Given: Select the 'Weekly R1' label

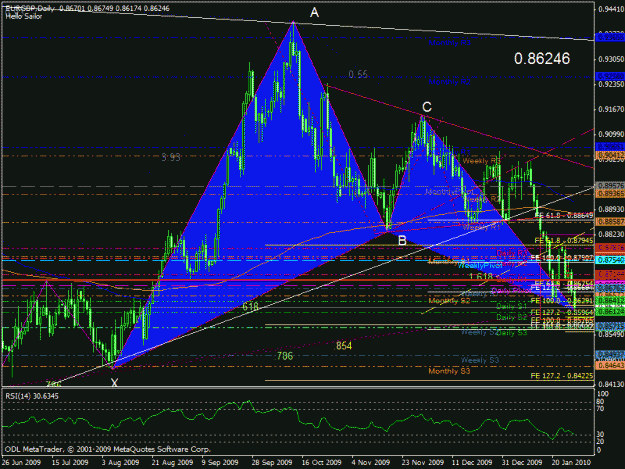Looking at the screenshot, I should click(481, 227).
